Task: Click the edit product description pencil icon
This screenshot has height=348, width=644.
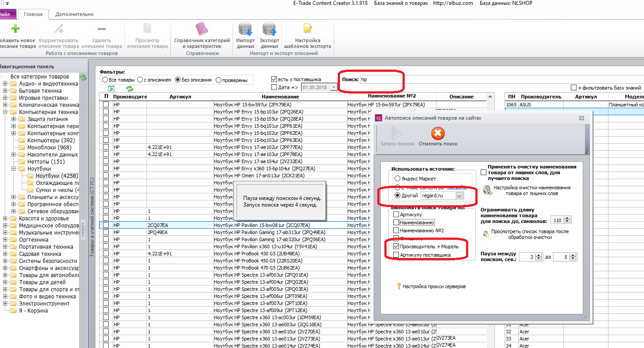Action: (x=58, y=29)
